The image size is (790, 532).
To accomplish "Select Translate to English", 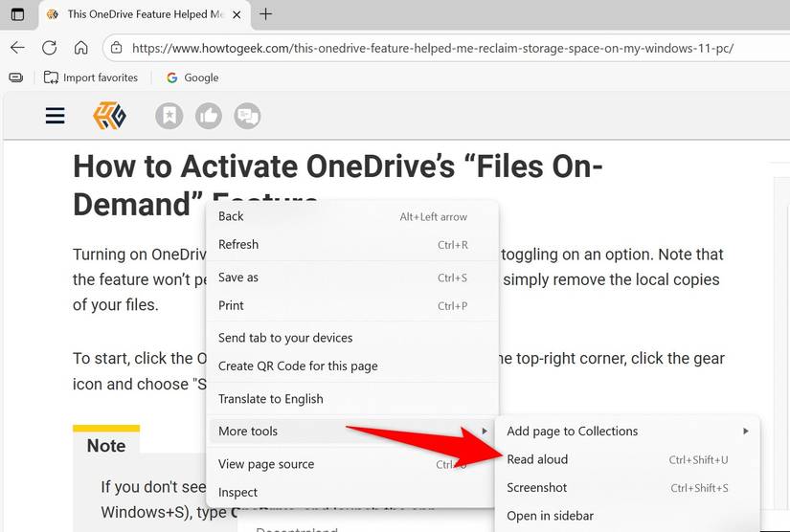I will coord(352,399).
